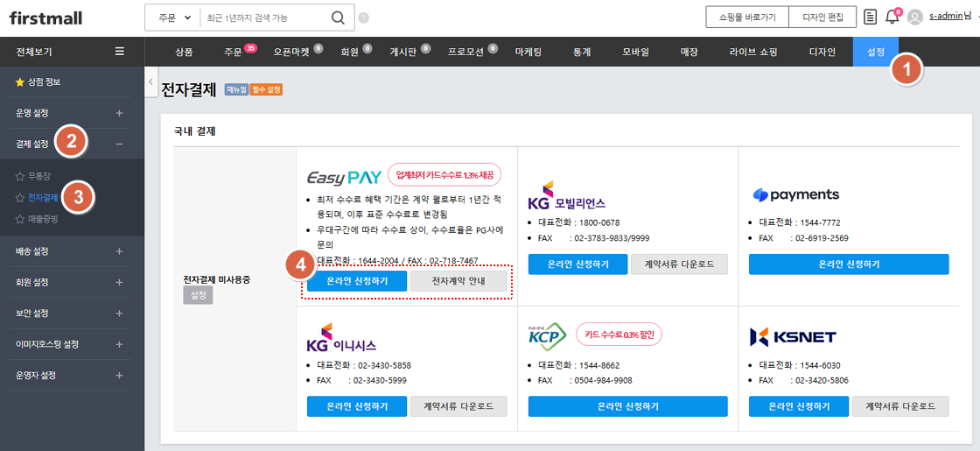Click the 필수 설정 badge
The image size is (980, 451).
266,90
